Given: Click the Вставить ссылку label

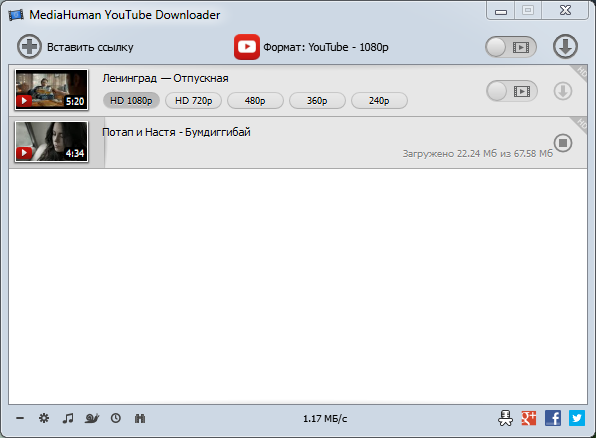Looking at the screenshot, I should 90,47.
